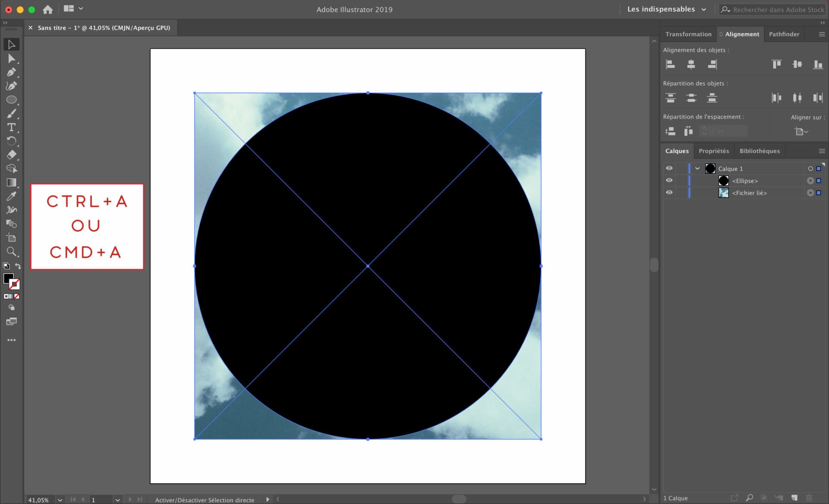Viewport: 829px width, 504px height.
Task: Set gradient fill mode
Action: click(11, 296)
